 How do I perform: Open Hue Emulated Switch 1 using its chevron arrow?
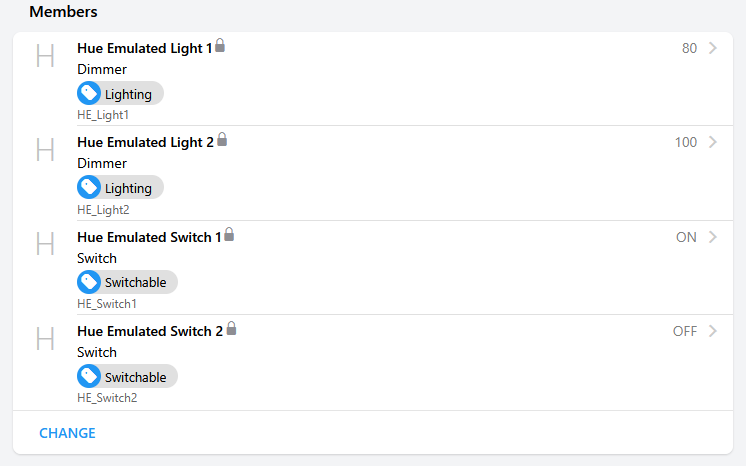pos(713,237)
